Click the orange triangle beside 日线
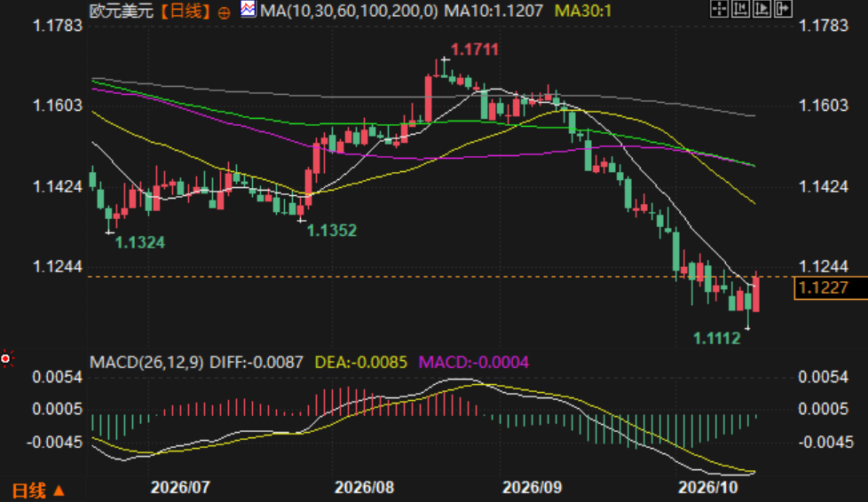The height and width of the screenshot is (502, 868). coord(59,490)
